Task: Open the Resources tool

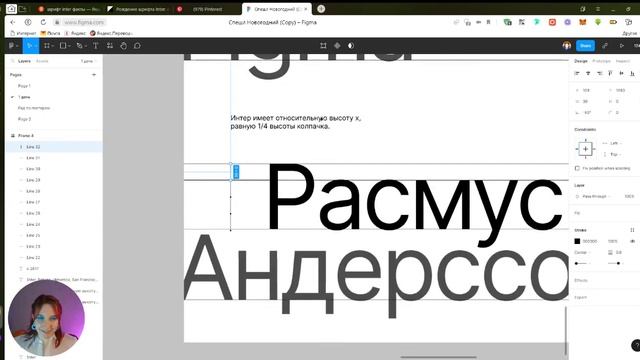Action: pos(110,46)
